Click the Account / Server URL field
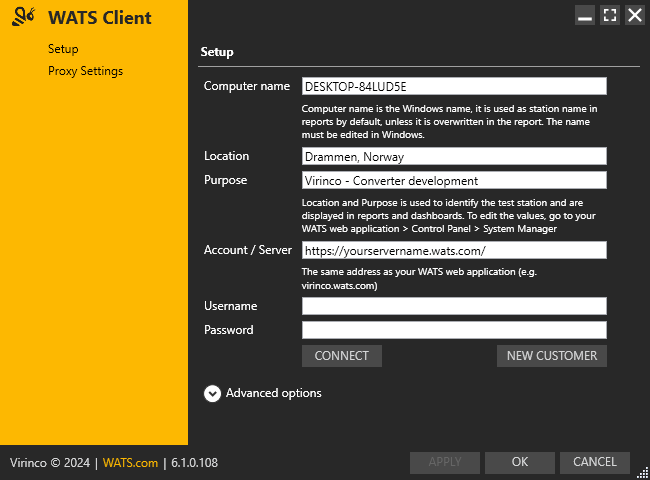 (454, 250)
